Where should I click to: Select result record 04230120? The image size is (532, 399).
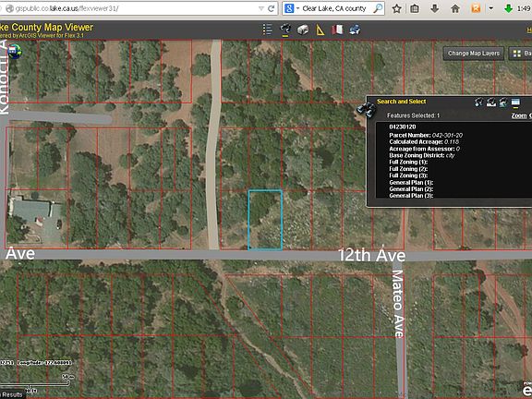tap(403, 127)
